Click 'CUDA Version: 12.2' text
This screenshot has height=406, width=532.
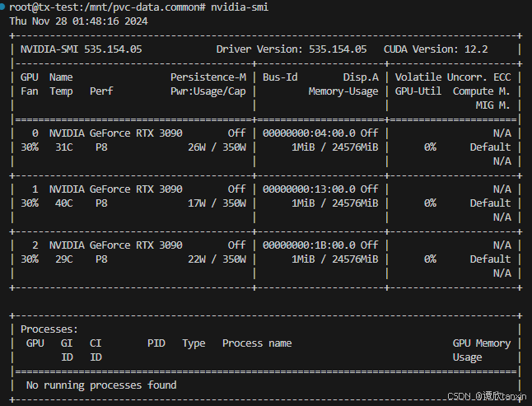click(x=436, y=49)
